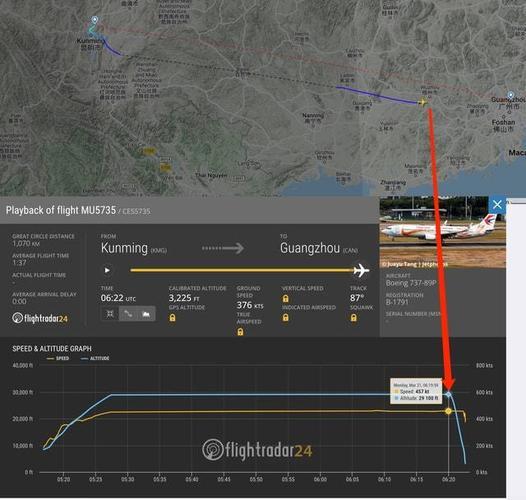The image size is (526, 500).
Task: Click 'Kunming' origin airport name
Action: 124,248
